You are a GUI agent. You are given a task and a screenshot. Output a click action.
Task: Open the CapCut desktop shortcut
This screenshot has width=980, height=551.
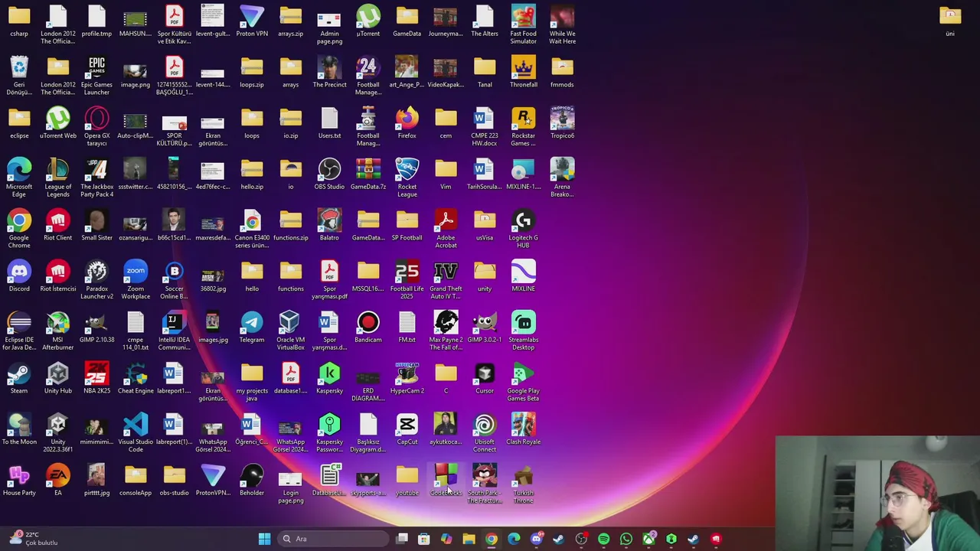click(x=407, y=429)
